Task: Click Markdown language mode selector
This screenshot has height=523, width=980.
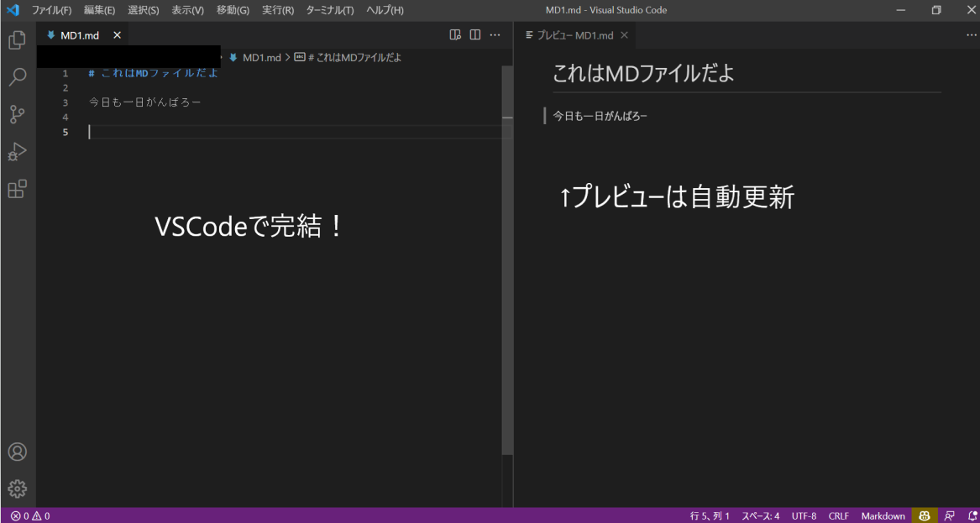Action: [883, 516]
